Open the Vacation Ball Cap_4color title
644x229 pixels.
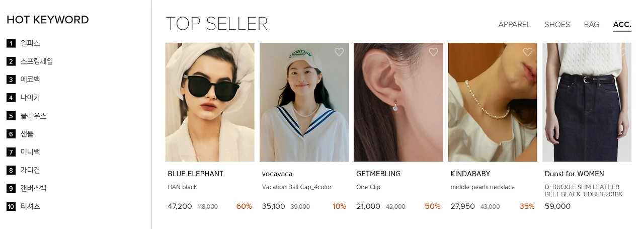coord(297,187)
